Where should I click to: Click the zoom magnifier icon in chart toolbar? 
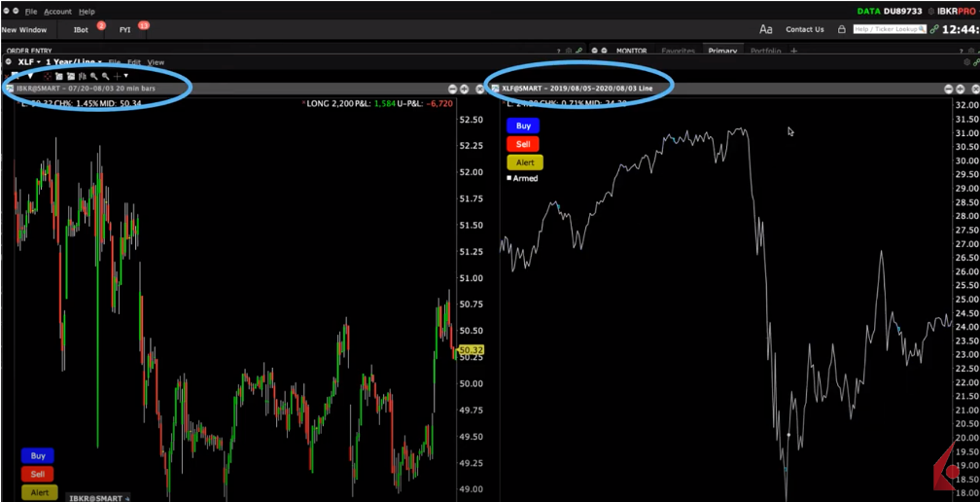tap(94, 76)
